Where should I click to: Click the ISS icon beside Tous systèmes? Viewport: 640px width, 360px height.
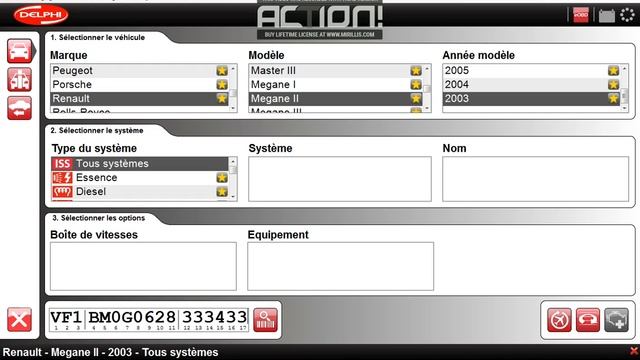coord(62,164)
